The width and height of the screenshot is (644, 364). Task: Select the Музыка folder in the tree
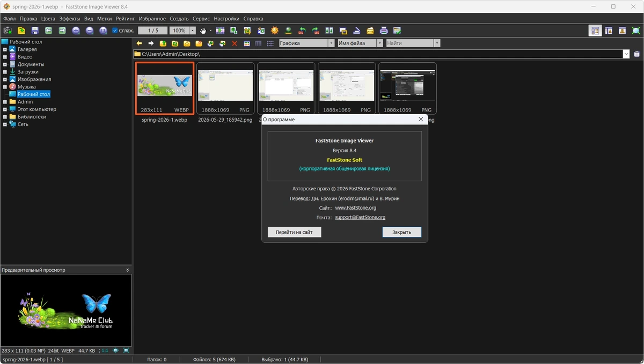(x=26, y=87)
